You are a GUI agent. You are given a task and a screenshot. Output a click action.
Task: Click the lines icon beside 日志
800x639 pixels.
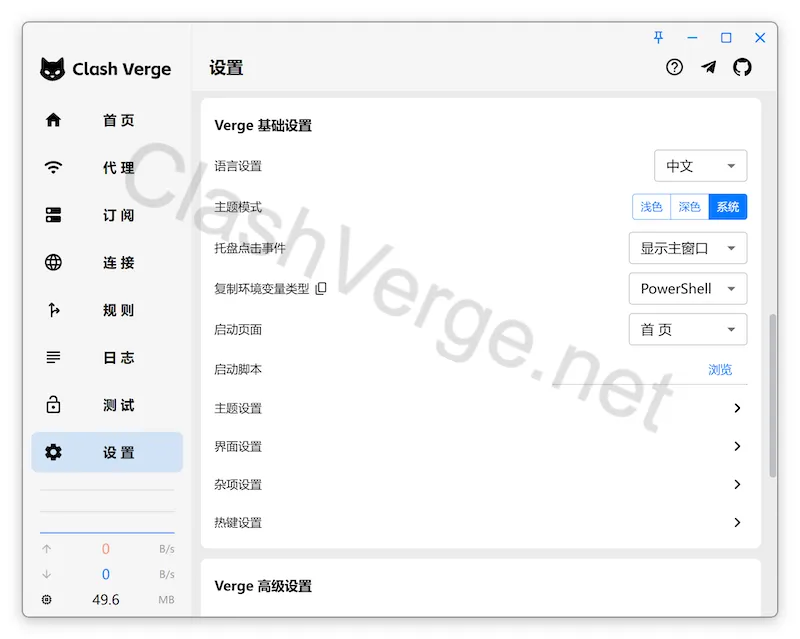click(x=53, y=357)
